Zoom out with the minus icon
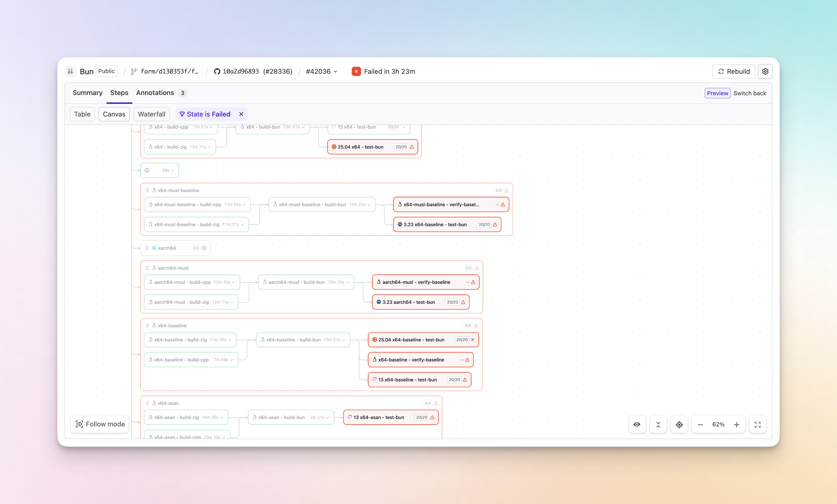837x504 pixels. pos(700,424)
